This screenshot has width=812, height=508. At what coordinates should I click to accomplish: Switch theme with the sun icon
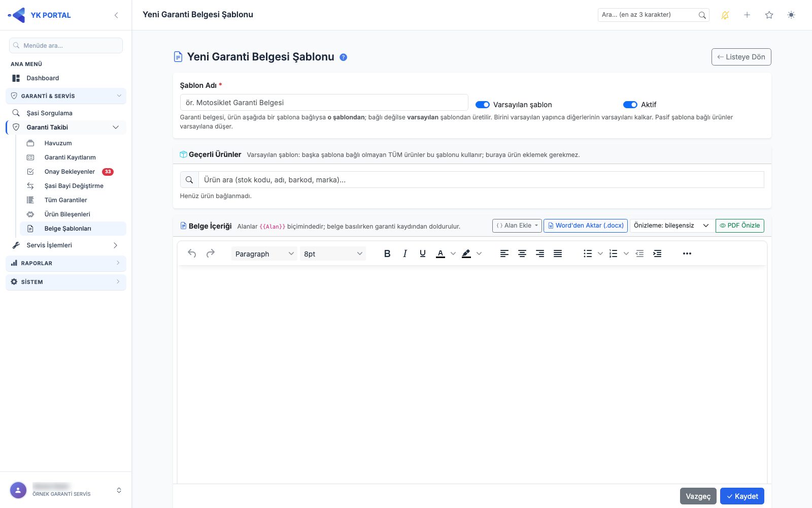pos(791,15)
